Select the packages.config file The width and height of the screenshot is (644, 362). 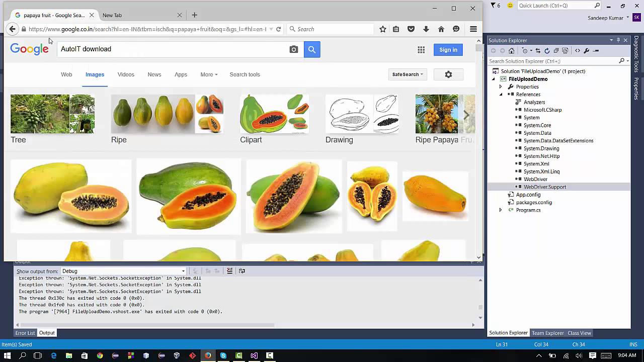point(534,203)
